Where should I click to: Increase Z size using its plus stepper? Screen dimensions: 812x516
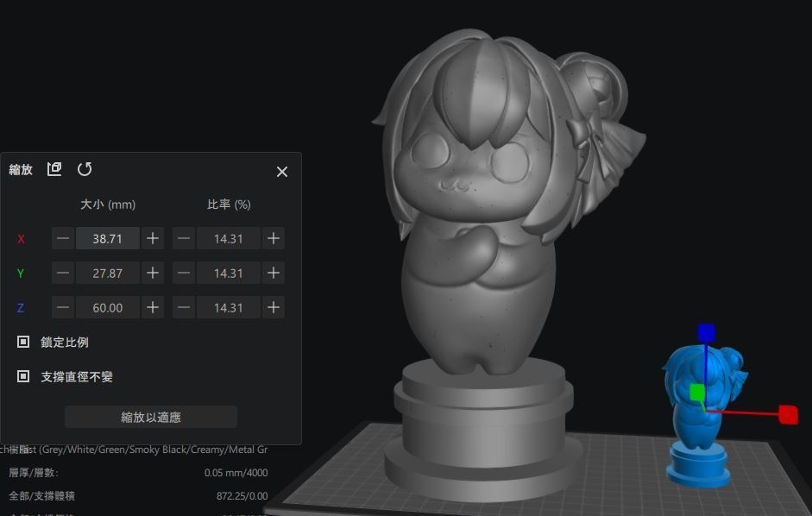[x=152, y=307]
